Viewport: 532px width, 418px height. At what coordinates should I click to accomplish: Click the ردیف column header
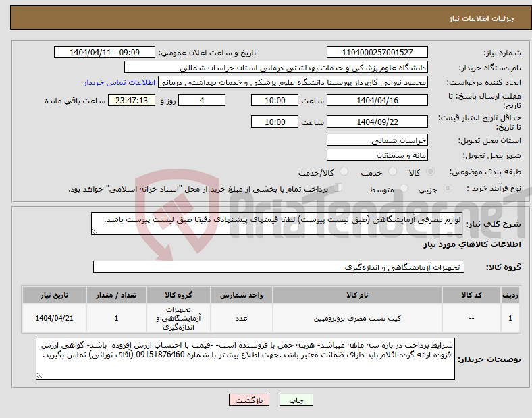click(x=510, y=295)
